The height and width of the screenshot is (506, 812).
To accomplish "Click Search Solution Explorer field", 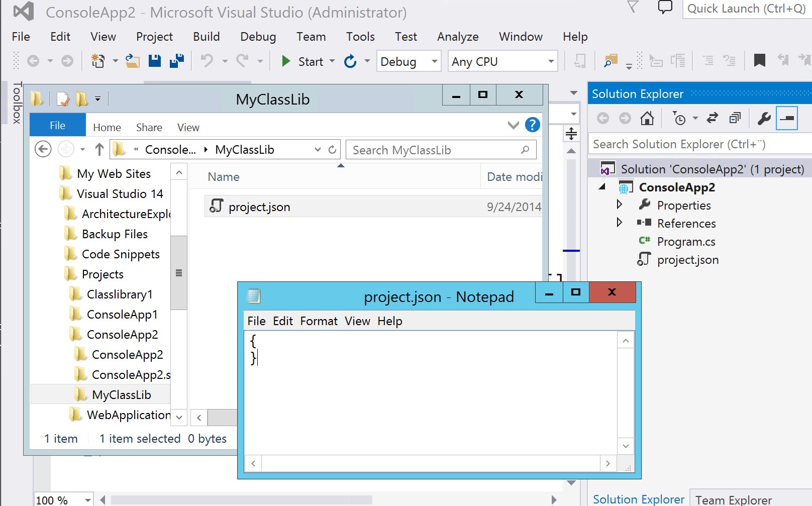I will [700, 144].
